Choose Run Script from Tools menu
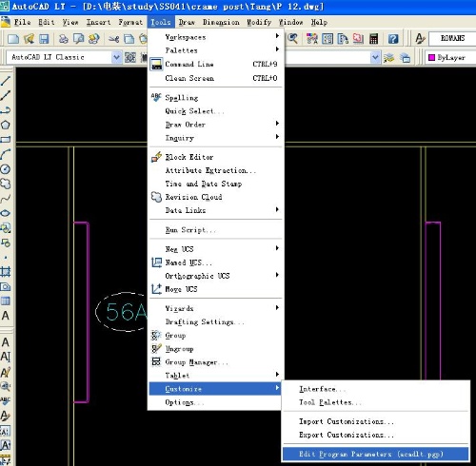Viewport: 476px width, 466px height. pos(216,230)
